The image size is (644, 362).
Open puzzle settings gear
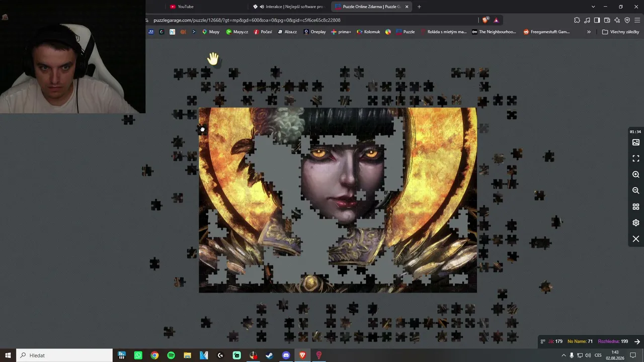pos(636,223)
